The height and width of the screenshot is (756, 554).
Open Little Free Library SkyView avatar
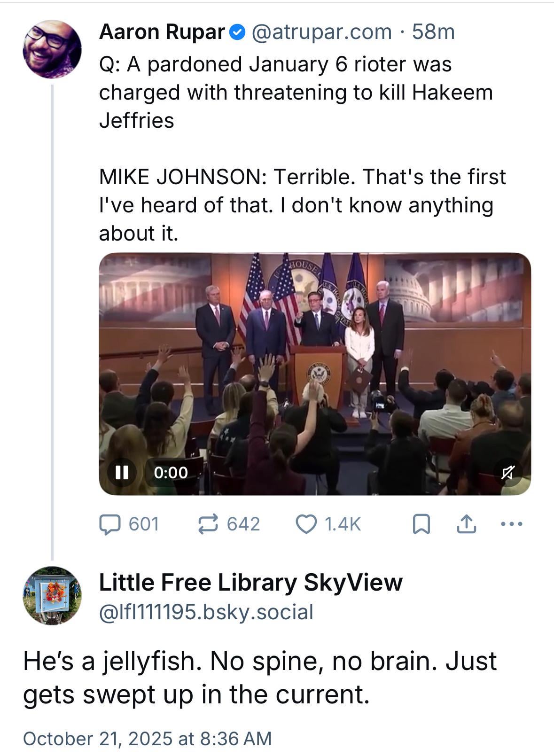pyautogui.click(x=52, y=595)
